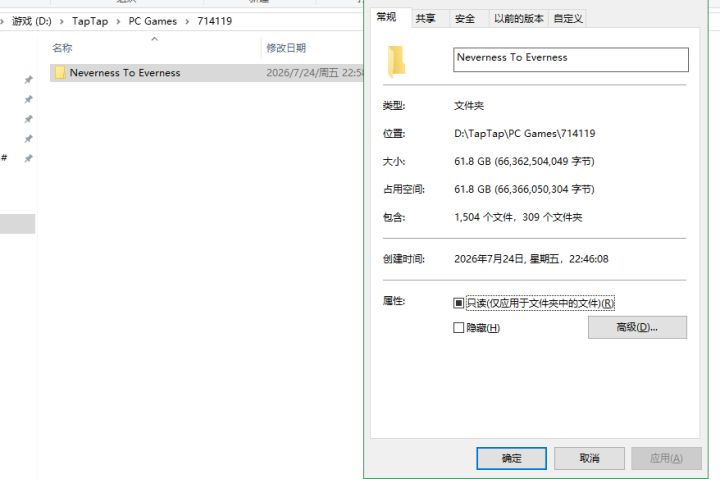
Task: Open the 以前的版本 tab
Action: click(x=519, y=19)
